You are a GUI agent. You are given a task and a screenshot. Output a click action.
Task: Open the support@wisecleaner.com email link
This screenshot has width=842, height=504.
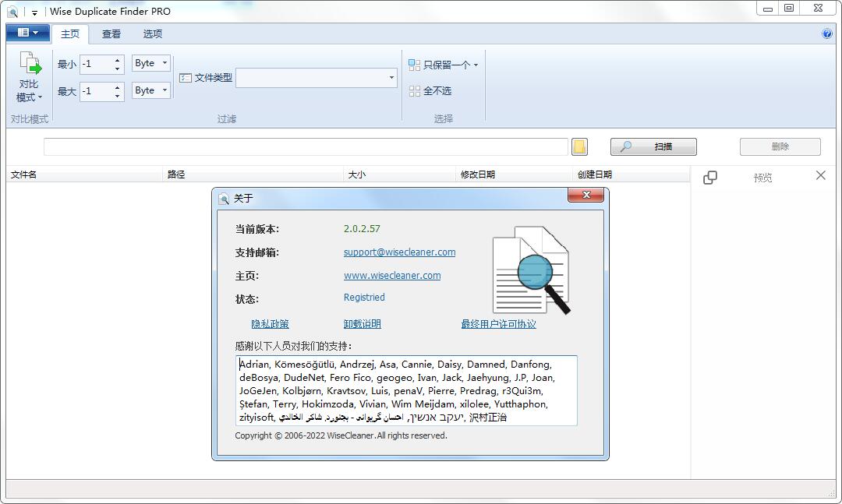pyautogui.click(x=399, y=252)
